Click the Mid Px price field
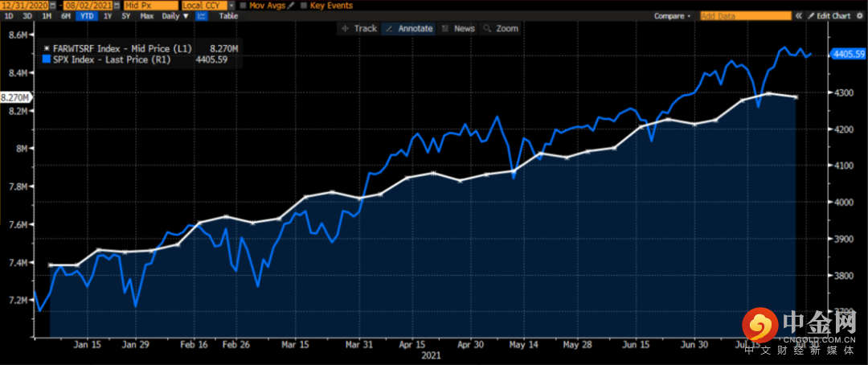Screen dimensions: 868x365 (151, 6)
